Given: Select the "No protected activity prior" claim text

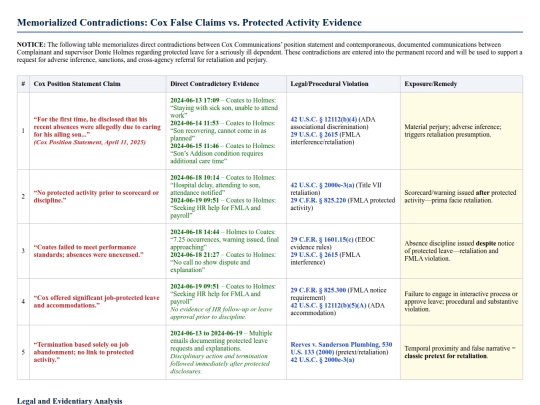Looking at the screenshot, I should [96, 196].
